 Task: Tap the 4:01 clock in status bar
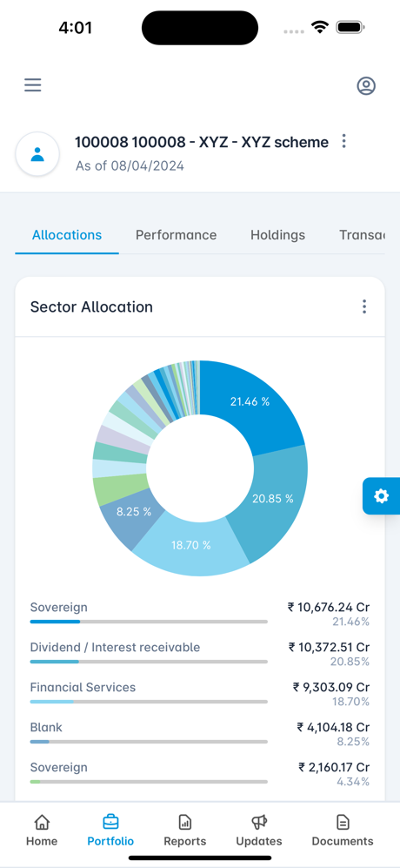[x=76, y=28]
